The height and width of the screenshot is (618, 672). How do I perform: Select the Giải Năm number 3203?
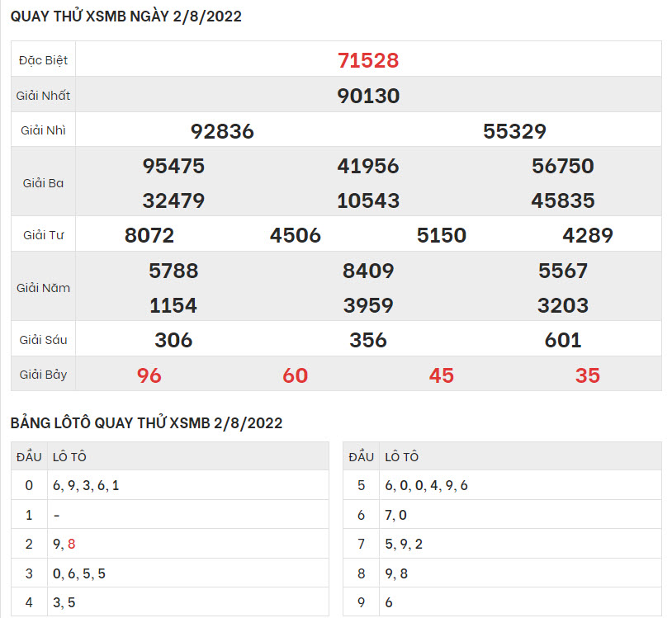point(563,305)
